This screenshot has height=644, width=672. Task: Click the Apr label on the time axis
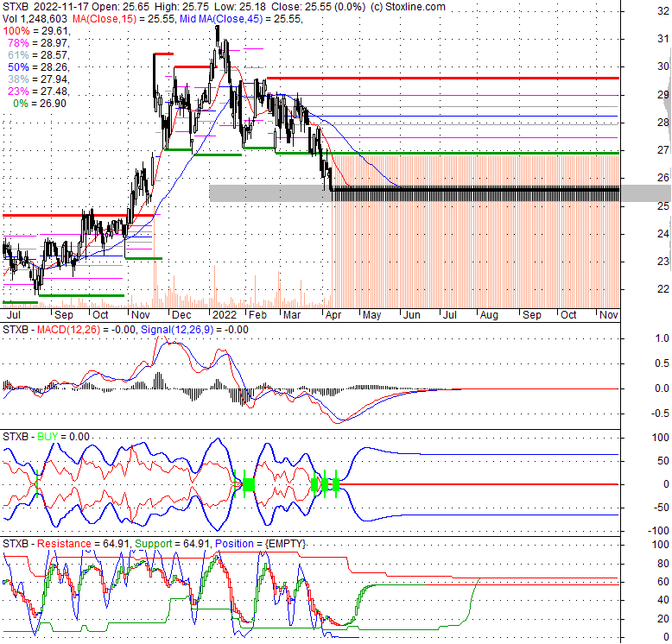click(333, 315)
